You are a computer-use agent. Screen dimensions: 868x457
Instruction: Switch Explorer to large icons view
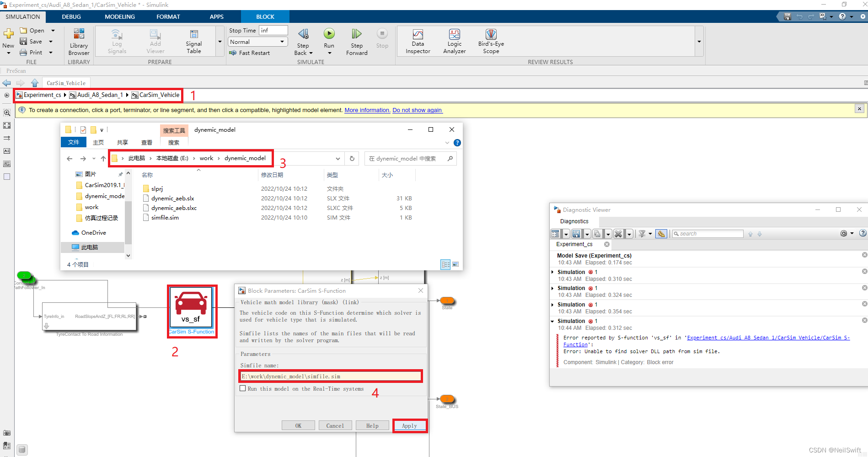pyautogui.click(x=455, y=264)
